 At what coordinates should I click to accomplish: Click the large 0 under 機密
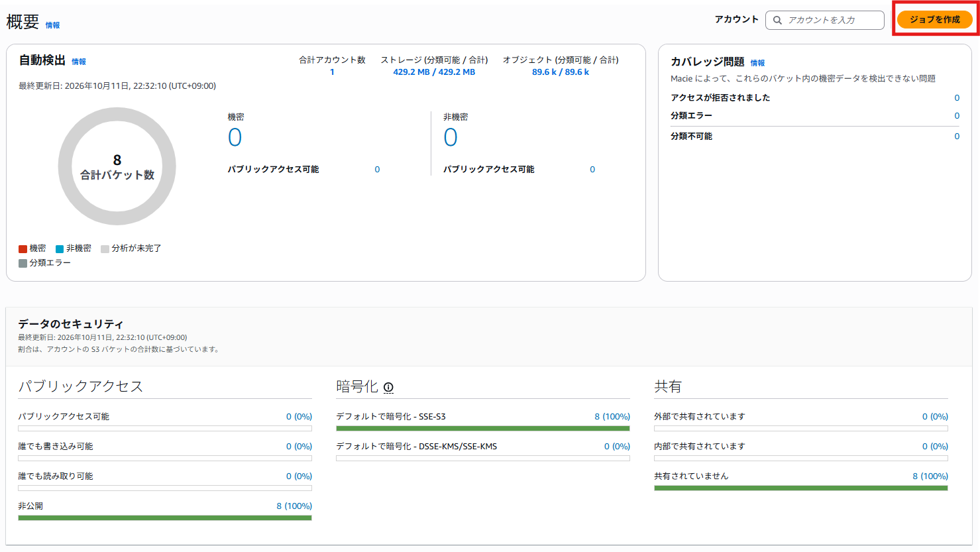(x=235, y=137)
